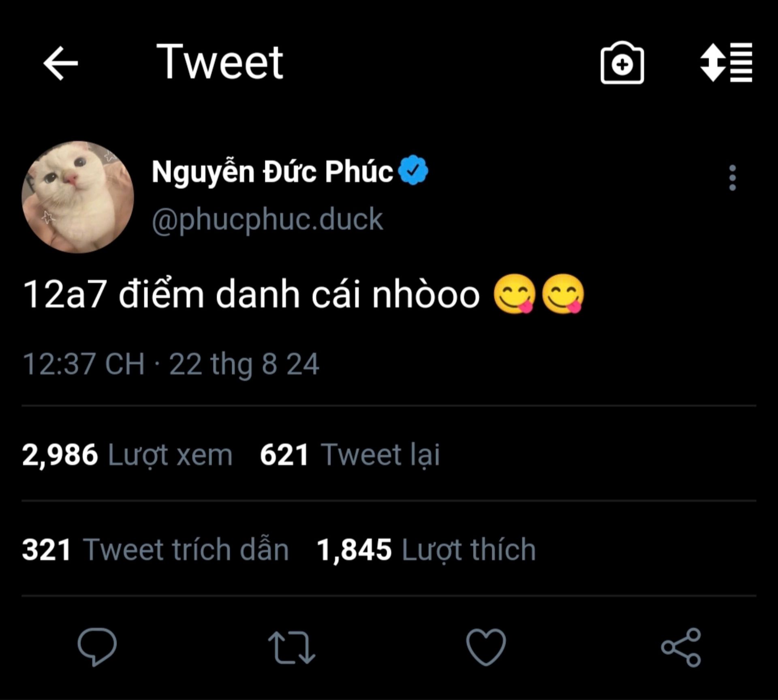Viewport: 778px width, 700px height.
Task: Open the three-dot tweet options menu
Action: [732, 177]
